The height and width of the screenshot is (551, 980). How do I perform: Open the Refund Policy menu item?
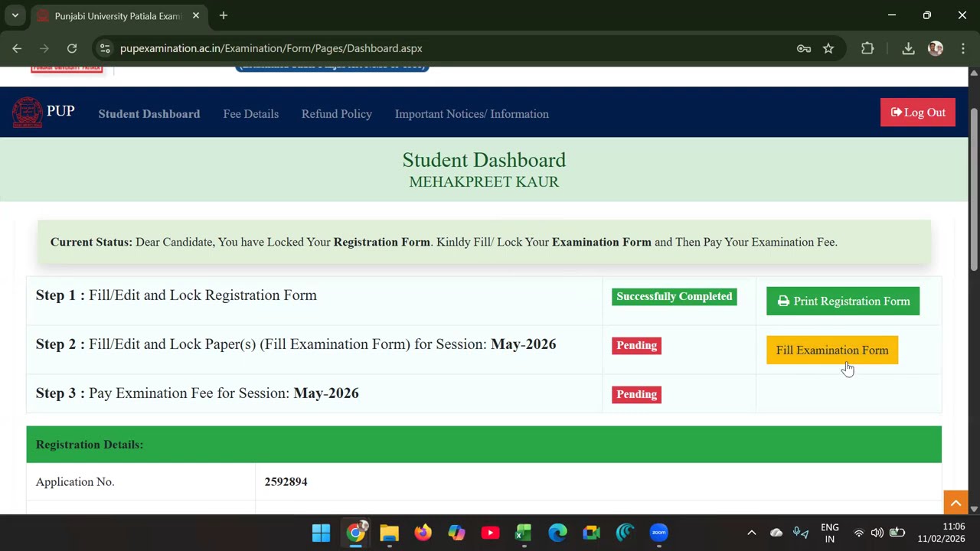(x=337, y=114)
